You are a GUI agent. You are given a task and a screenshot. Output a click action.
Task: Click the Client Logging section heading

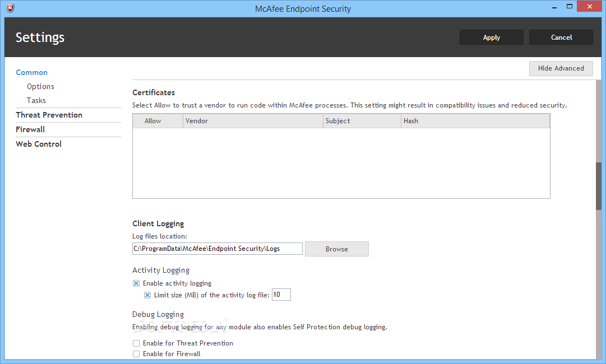158,224
